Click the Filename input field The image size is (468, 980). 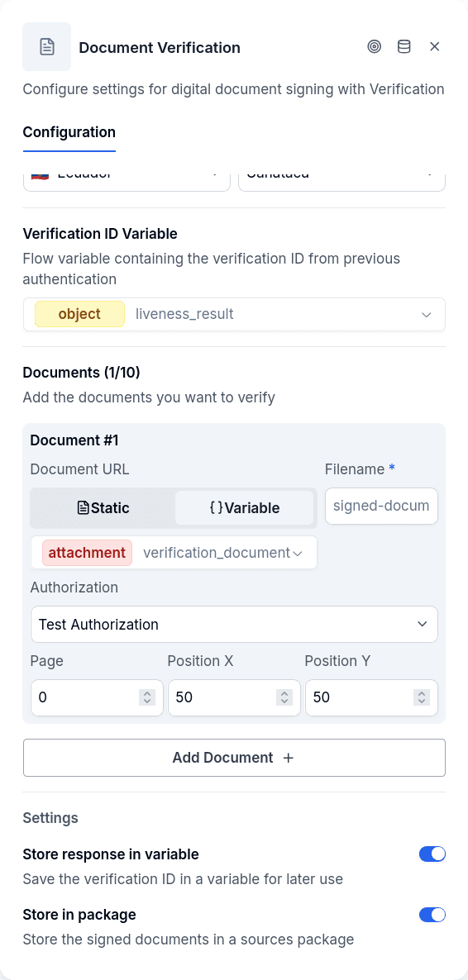coord(382,506)
